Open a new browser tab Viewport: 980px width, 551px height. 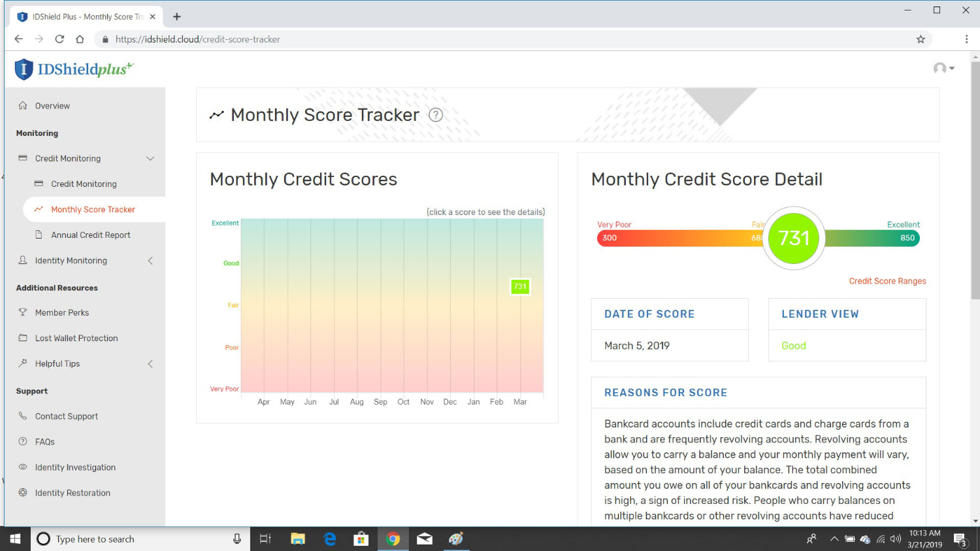pos(177,17)
